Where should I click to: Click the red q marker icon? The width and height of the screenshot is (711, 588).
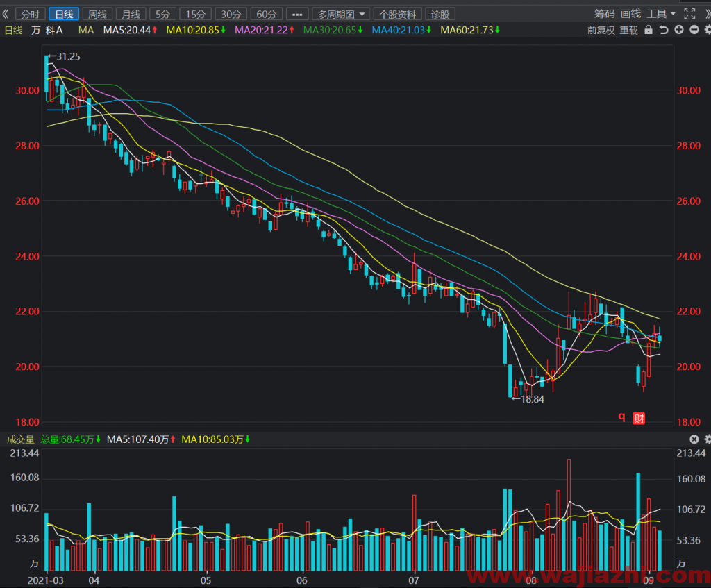coord(621,417)
